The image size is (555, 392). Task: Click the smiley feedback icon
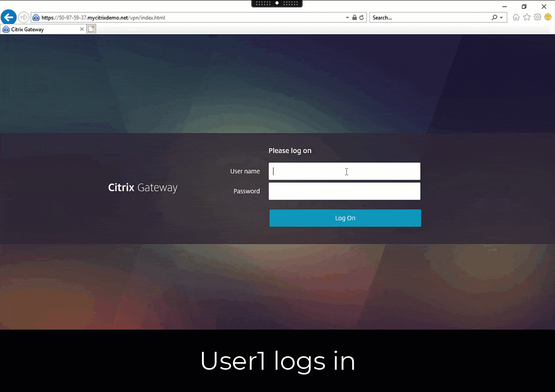pos(548,17)
